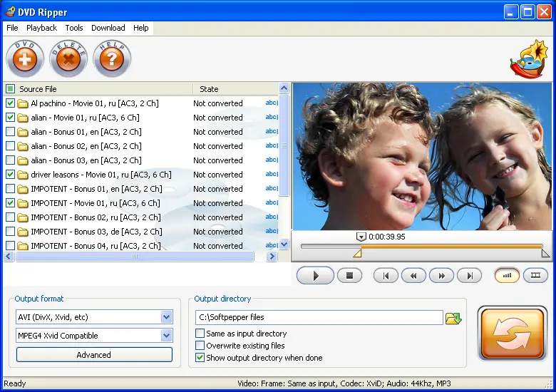Open the time marker dropdown above timeline
Screen dimensions: 556x392
[x=361, y=237]
